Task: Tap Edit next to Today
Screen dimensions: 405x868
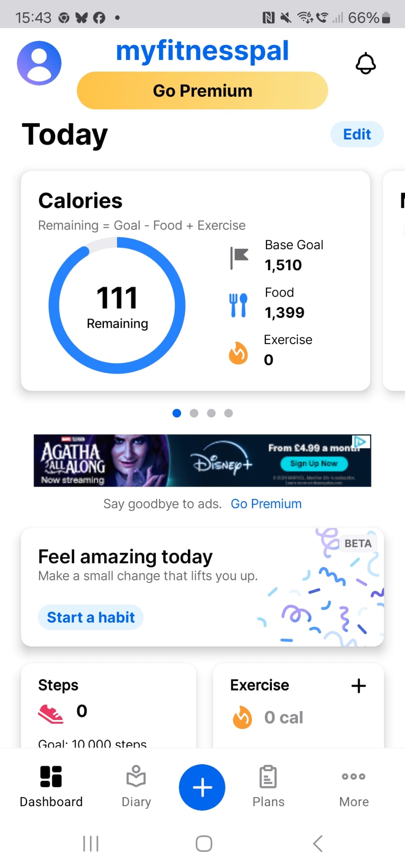Action: point(357,134)
